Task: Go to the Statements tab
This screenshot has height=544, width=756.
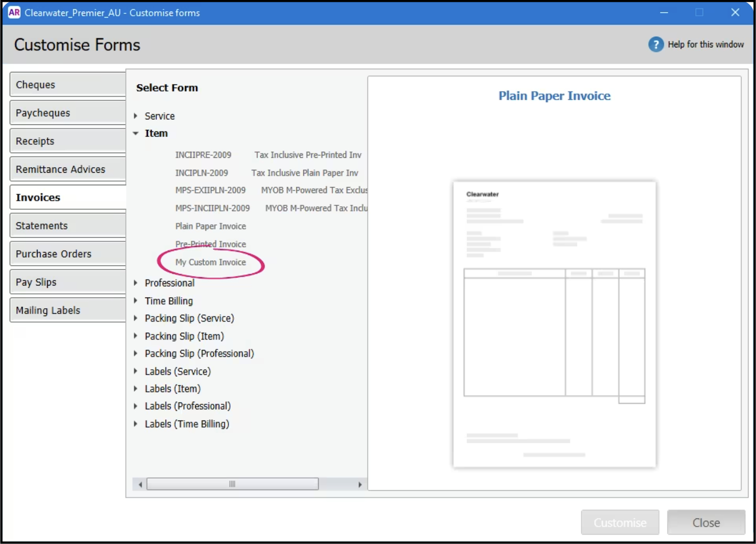Action: (68, 226)
